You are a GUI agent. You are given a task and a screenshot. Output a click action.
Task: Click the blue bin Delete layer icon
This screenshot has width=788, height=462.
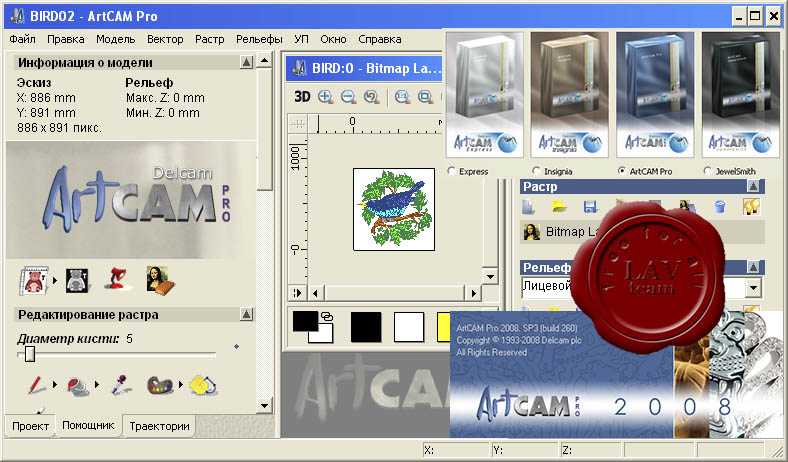coord(720,206)
